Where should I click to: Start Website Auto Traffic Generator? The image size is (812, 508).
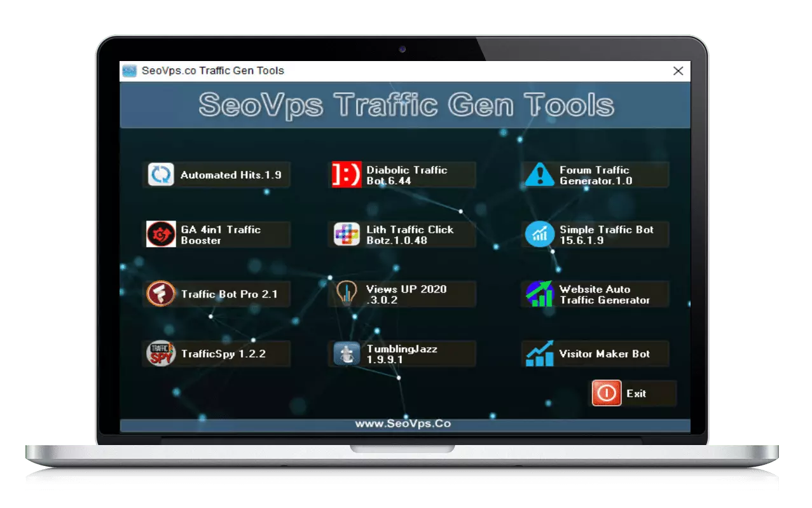pyautogui.click(x=595, y=294)
